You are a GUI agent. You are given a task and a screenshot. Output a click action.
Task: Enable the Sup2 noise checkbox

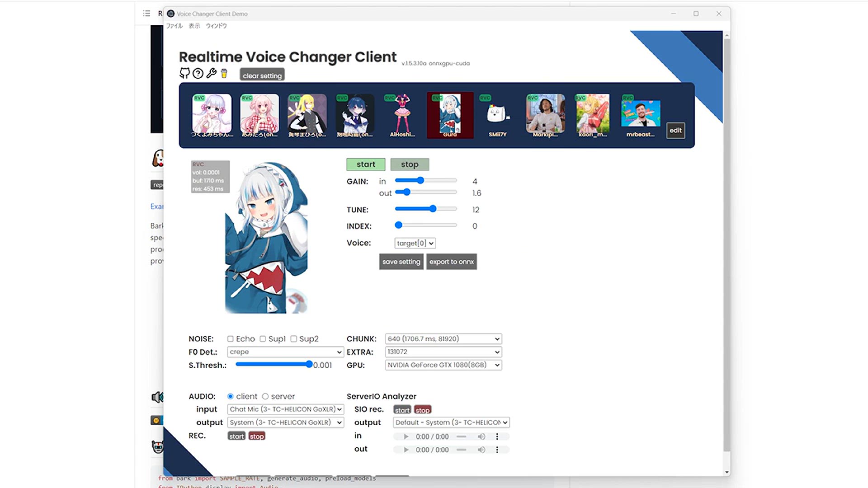coord(294,339)
